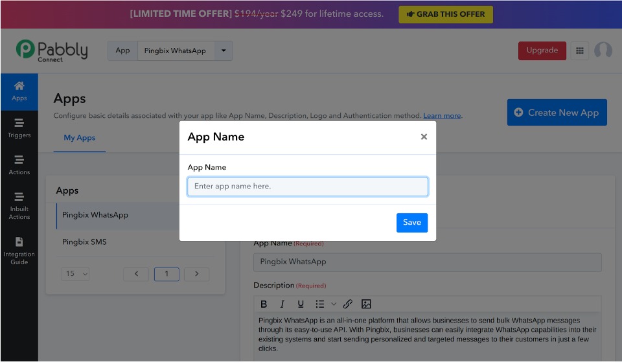The height and width of the screenshot is (364, 622).
Task: Click the red Upgrade button
Action: click(542, 51)
